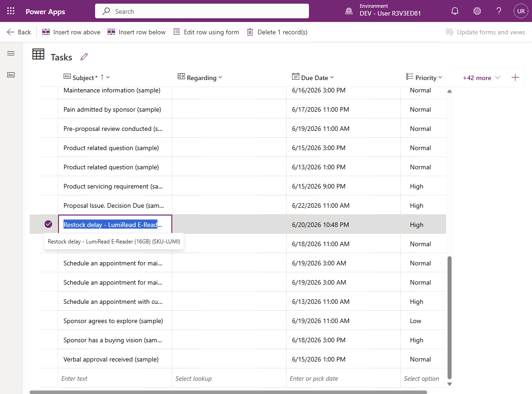
Task: Open the Environment picker globe icon
Action: tap(349, 11)
